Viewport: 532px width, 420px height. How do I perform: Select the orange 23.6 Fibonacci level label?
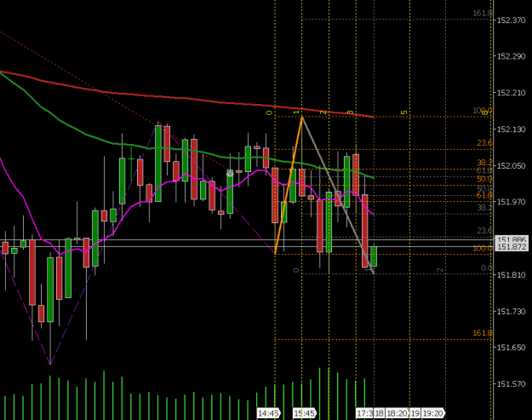tap(484, 143)
